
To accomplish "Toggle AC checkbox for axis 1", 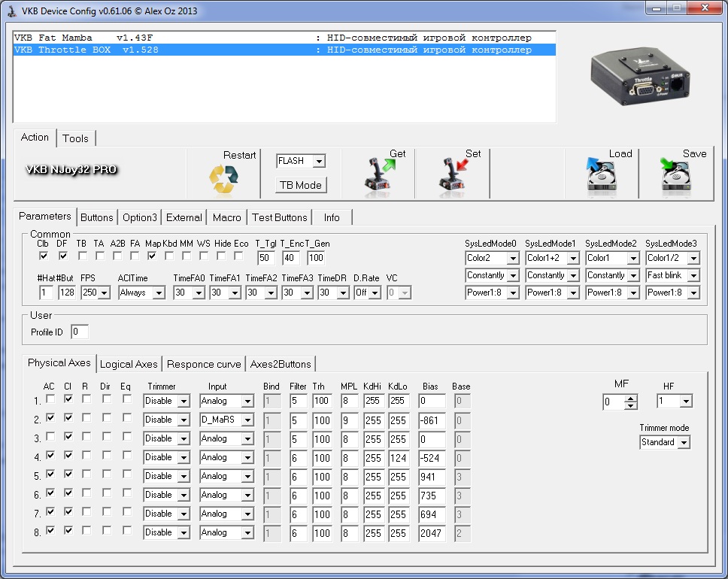I will coord(50,400).
